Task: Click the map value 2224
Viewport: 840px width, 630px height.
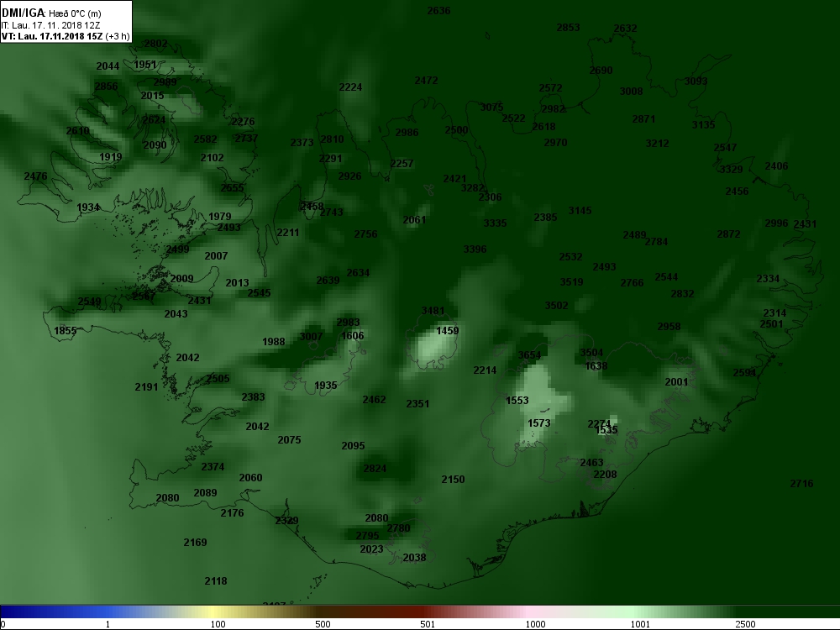Action: [350, 87]
